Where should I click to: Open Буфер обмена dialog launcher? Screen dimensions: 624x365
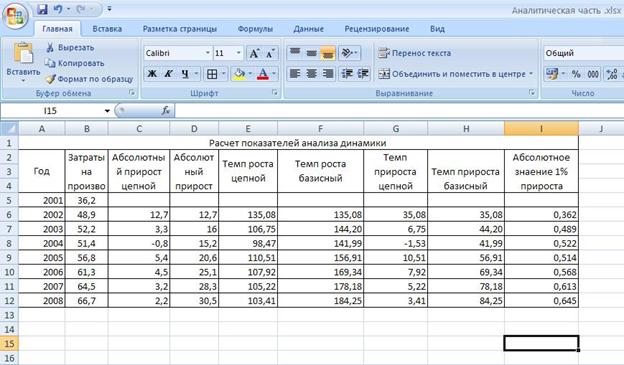132,93
